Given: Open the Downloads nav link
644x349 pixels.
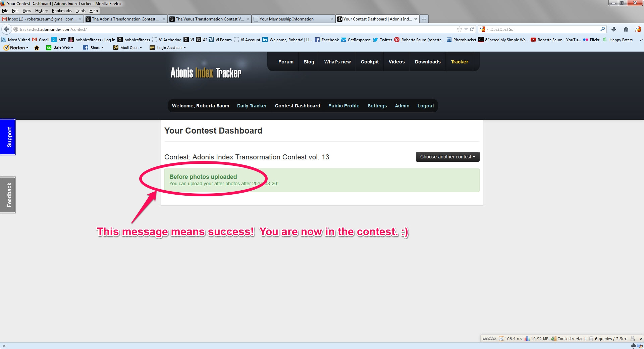Looking at the screenshot, I should pos(428,62).
